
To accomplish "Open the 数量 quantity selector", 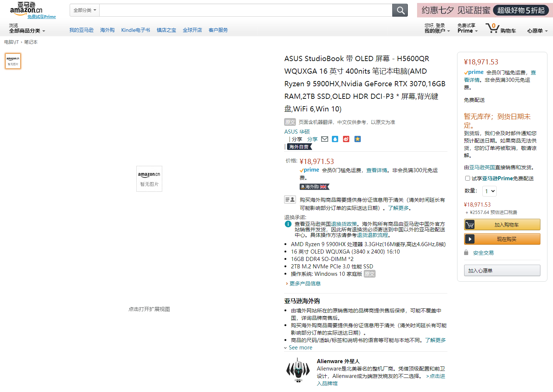I will point(489,191).
